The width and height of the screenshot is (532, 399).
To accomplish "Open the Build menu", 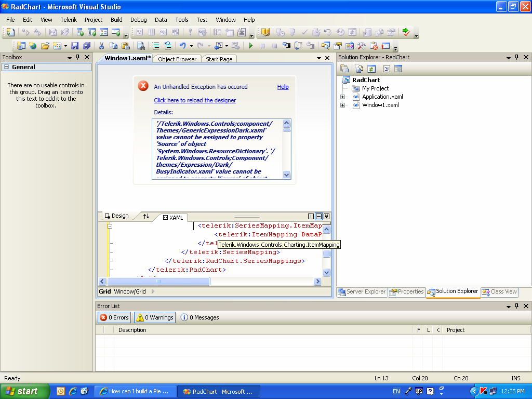I will pyautogui.click(x=116, y=20).
